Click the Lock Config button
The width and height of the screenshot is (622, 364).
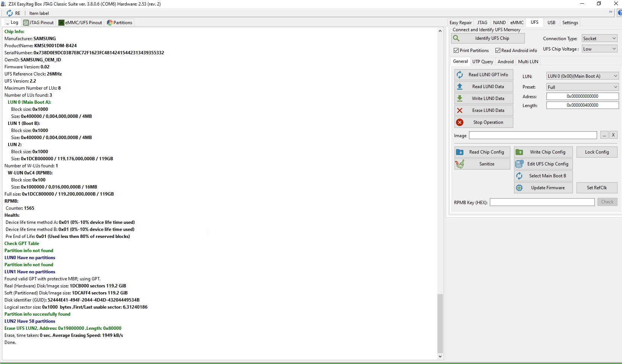pos(597,152)
